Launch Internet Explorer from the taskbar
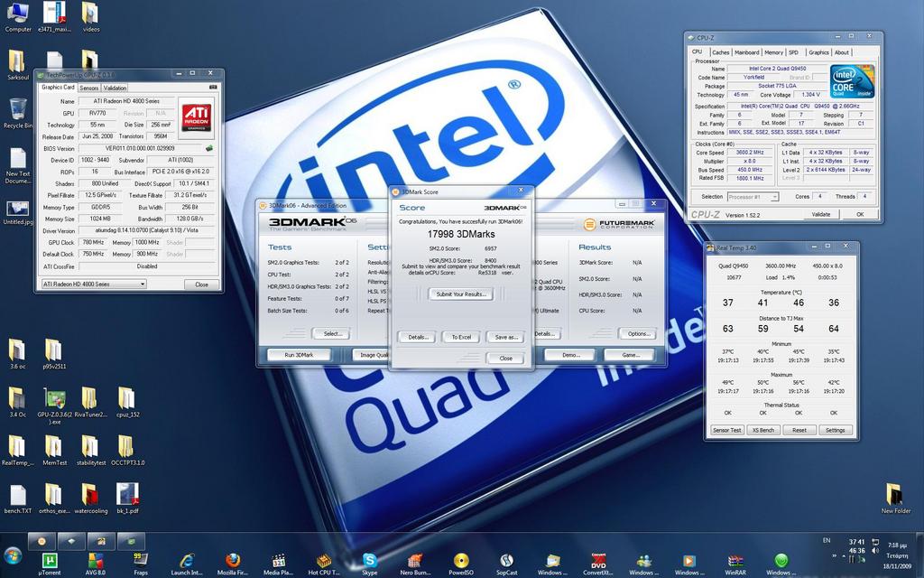Screen dimensions: 924x578 [187, 564]
